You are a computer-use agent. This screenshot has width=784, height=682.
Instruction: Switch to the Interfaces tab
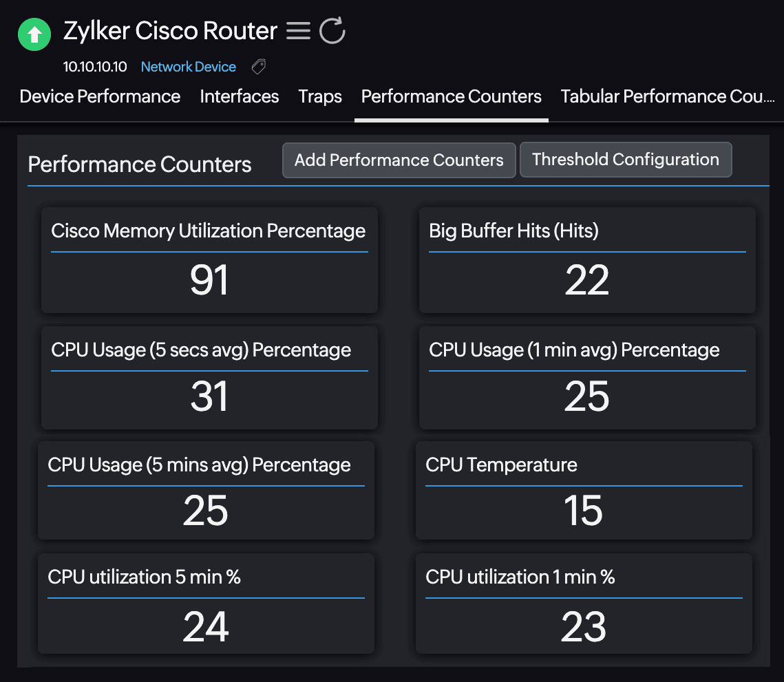click(x=239, y=96)
